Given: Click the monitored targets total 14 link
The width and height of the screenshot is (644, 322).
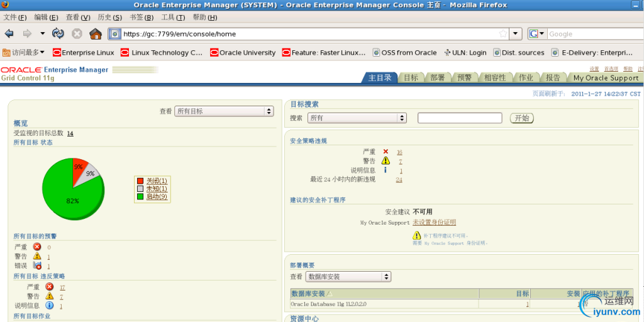Looking at the screenshot, I should coord(70,133).
